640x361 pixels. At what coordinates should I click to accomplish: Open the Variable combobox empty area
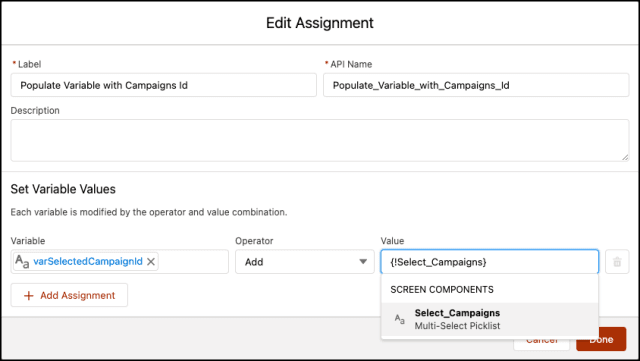[193, 262]
